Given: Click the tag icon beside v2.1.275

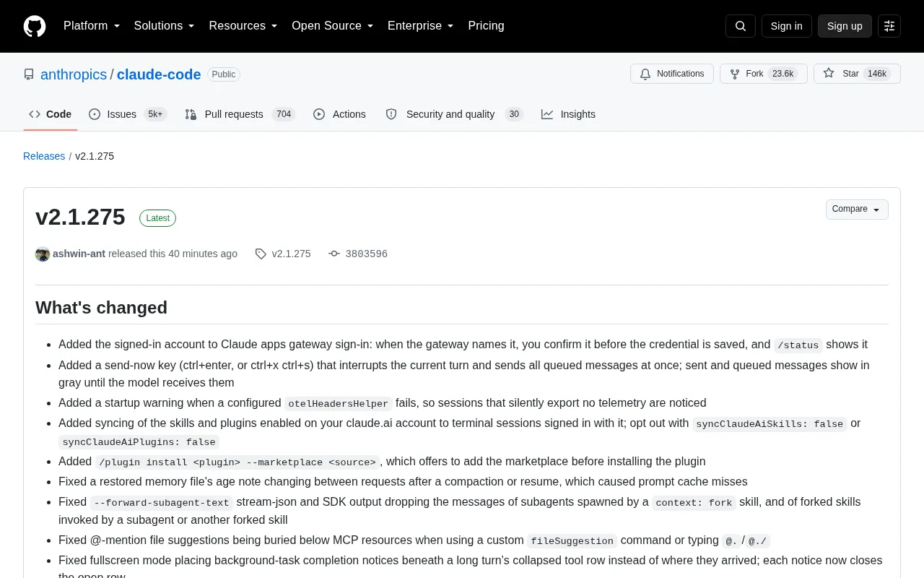Looking at the screenshot, I should (261, 254).
